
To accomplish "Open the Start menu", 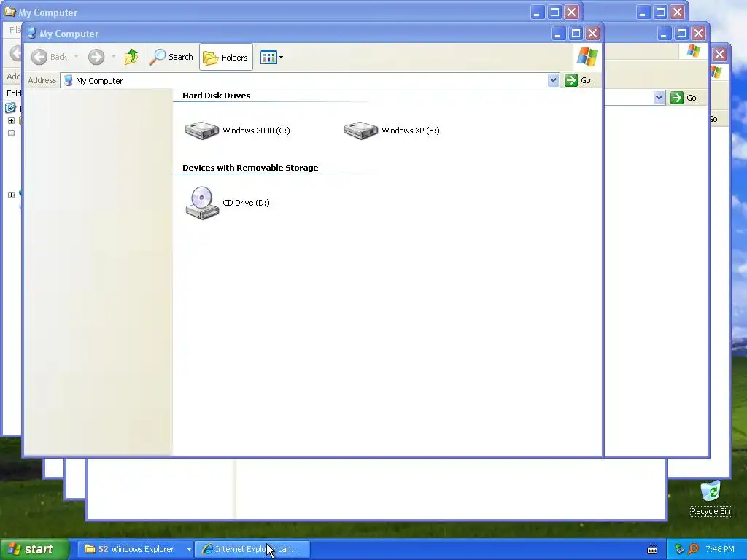I will tap(35, 549).
